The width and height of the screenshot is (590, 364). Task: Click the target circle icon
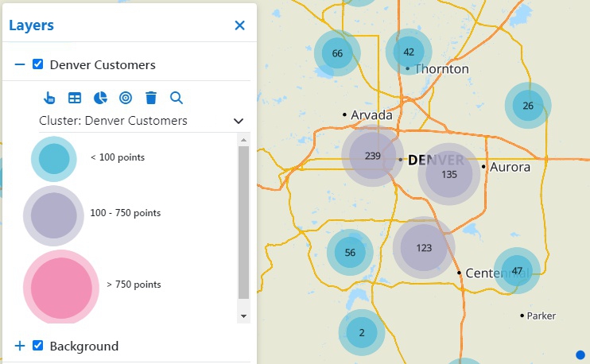pyautogui.click(x=126, y=98)
